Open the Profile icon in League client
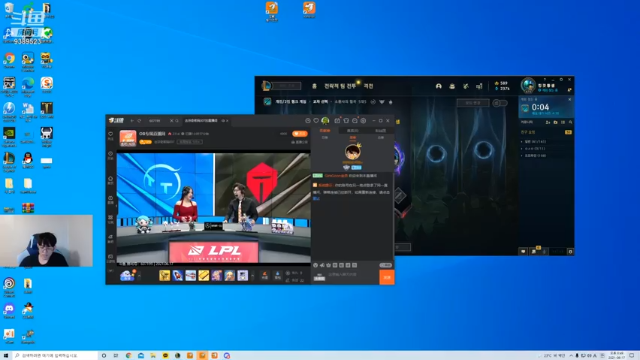This screenshot has width=640, height=360. (x=439, y=86)
